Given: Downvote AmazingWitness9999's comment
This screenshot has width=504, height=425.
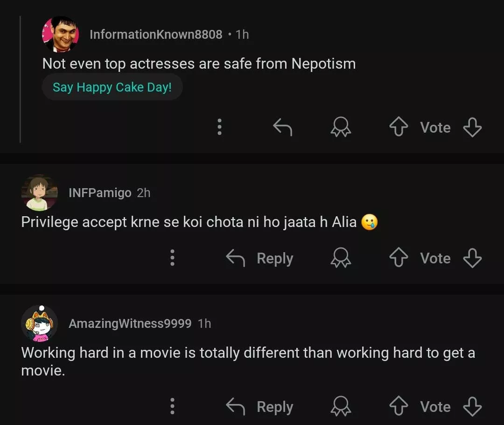Looking at the screenshot, I should 472,407.
